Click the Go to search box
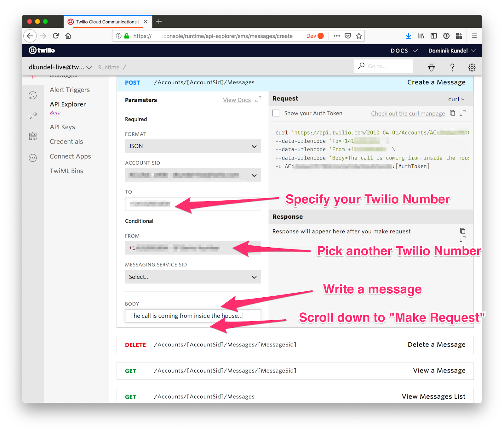The height and width of the screenshot is (432, 504). pos(384,66)
